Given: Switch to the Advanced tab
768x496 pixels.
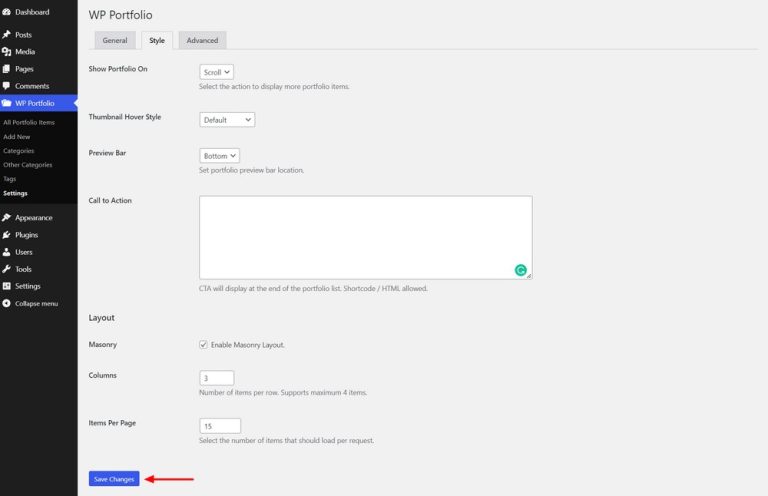Looking at the screenshot, I should pos(202,40).
